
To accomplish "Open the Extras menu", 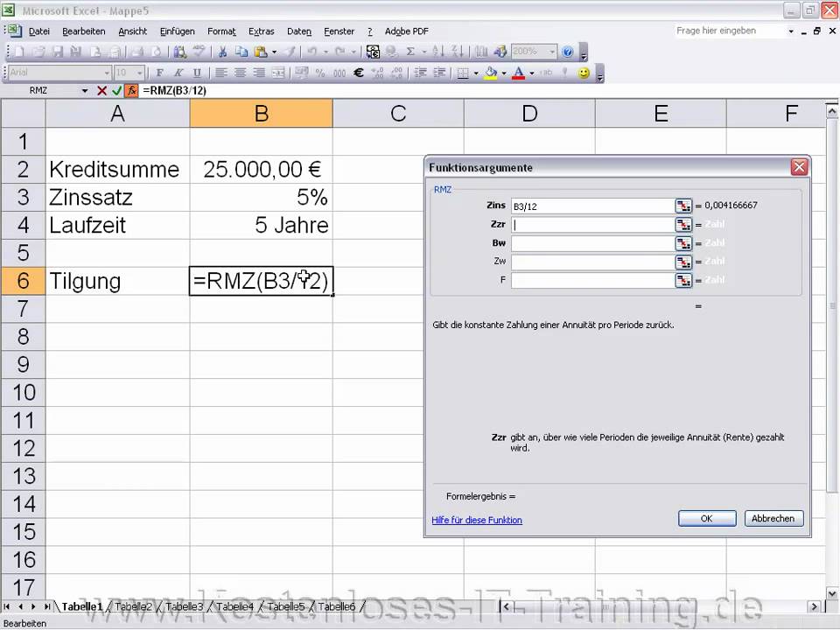I will click(262, 31).
